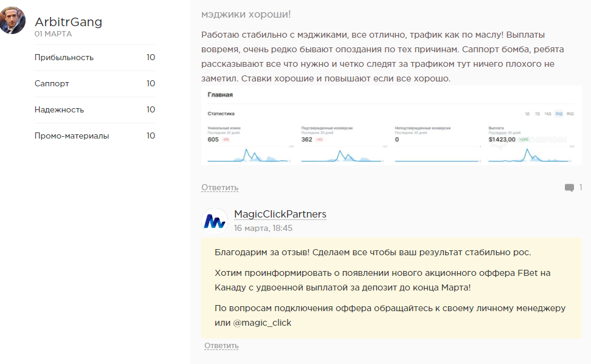Select the Промо-материалы rating label

pyautogui.click(x=72, y=136)
